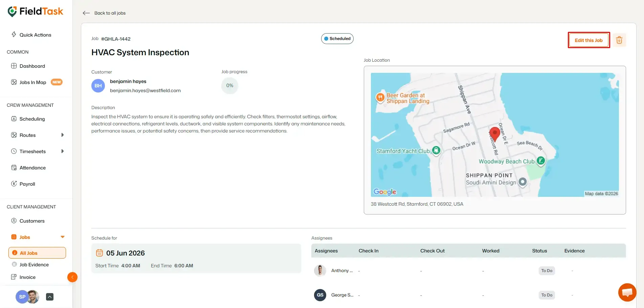Click the schedule calendar icon
The image size is (644, 308).
coord(99,253)
